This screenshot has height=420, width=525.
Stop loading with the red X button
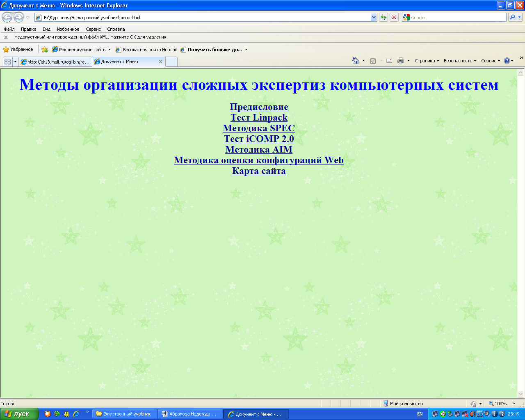[394, 17]
